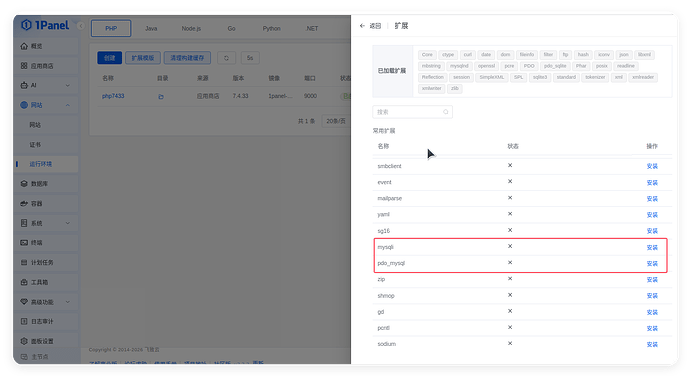
Task: Click the back arrow in the extensions panel
Action: (x=362, y=26)
